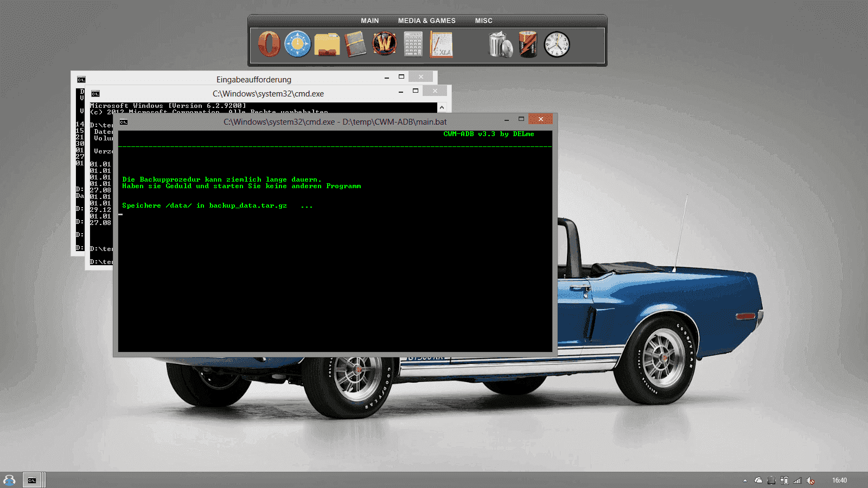Click scroll-up arrow in middle cmd.exe window

pos(442,107)
